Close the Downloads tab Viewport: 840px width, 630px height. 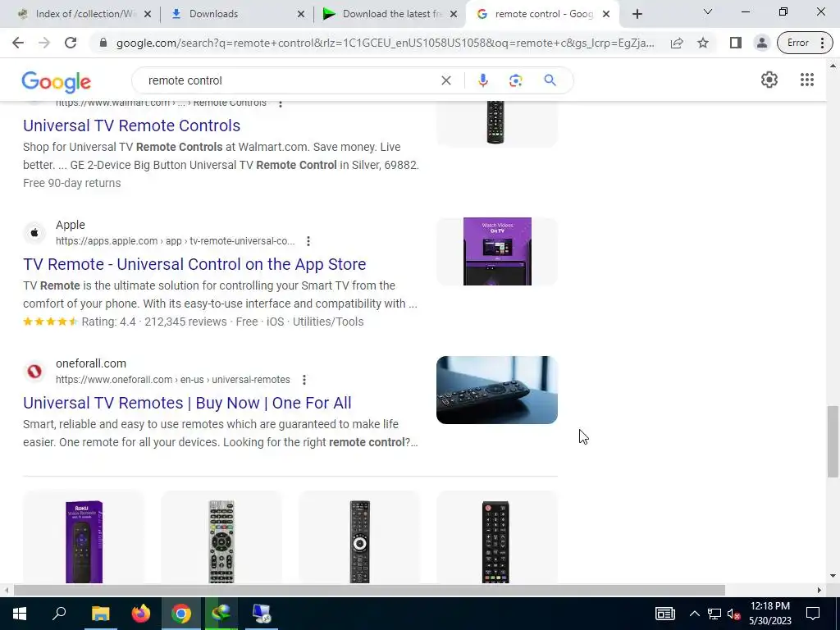point(301,14)
